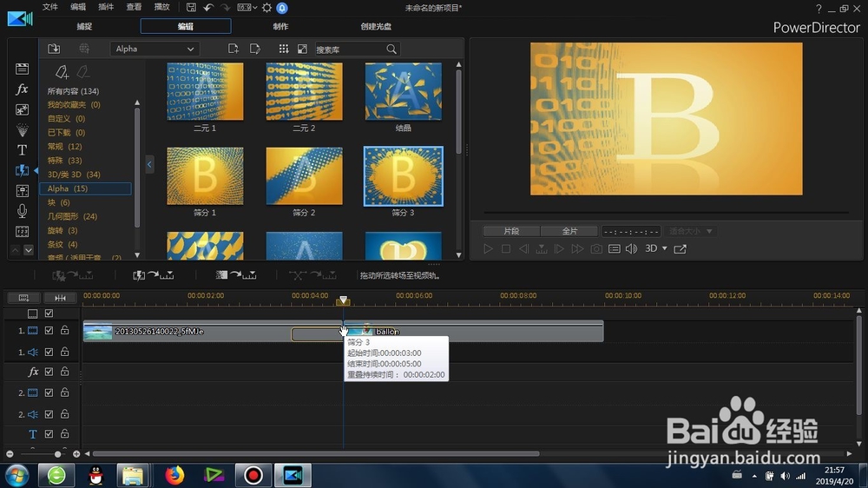Click the Firefox taskbar icon
Screen dimensions: 868x488
(174, 475)
